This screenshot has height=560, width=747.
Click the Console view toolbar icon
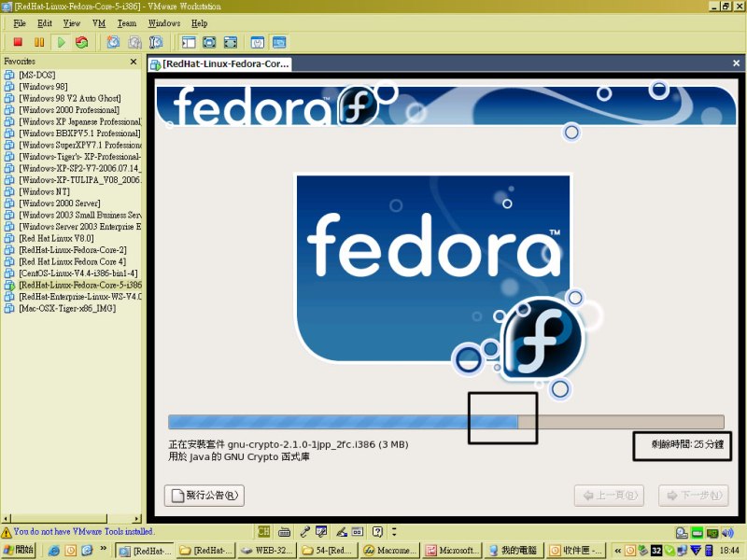[x=279, y=42]
